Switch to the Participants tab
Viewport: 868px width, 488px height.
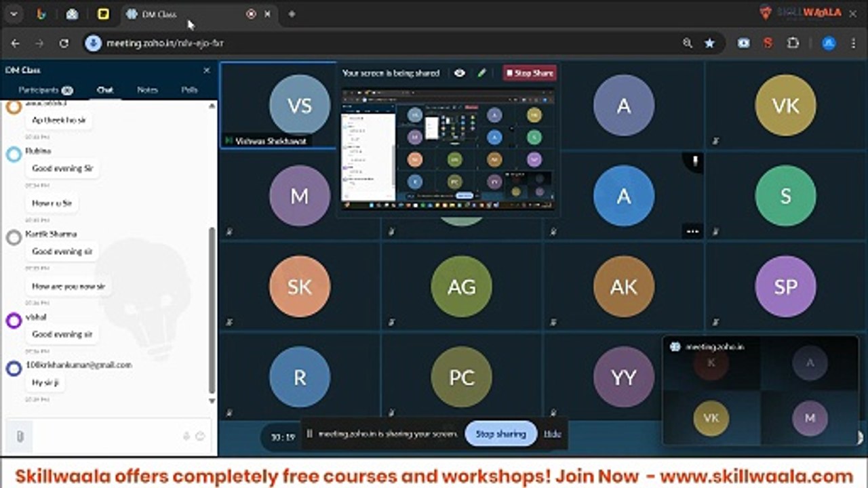click(45, 90)
